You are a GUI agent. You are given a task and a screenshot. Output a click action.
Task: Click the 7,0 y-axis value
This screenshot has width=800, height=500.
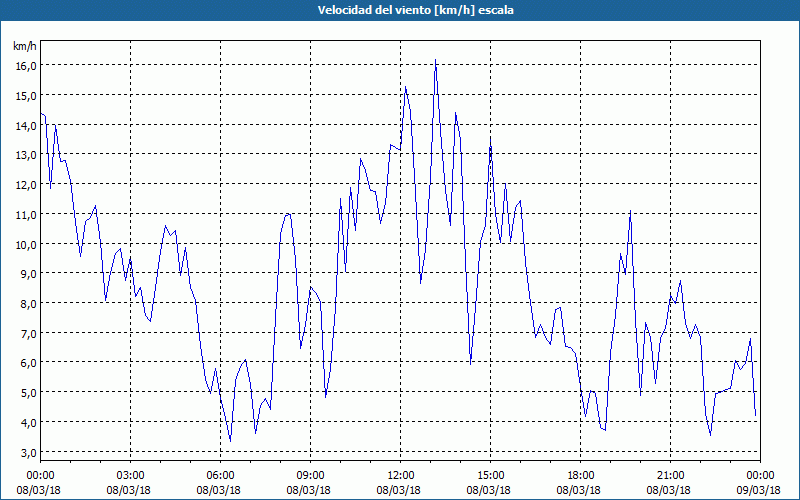(28, 334)
